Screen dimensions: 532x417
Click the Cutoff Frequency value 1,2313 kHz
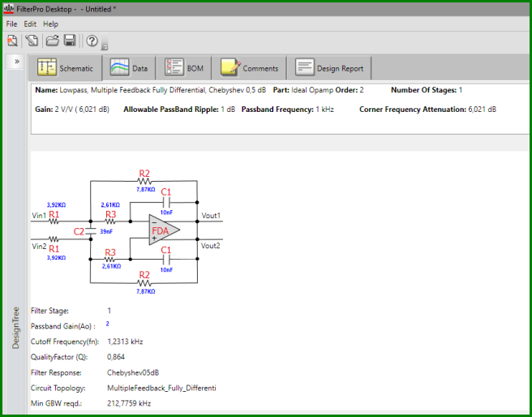125,342
